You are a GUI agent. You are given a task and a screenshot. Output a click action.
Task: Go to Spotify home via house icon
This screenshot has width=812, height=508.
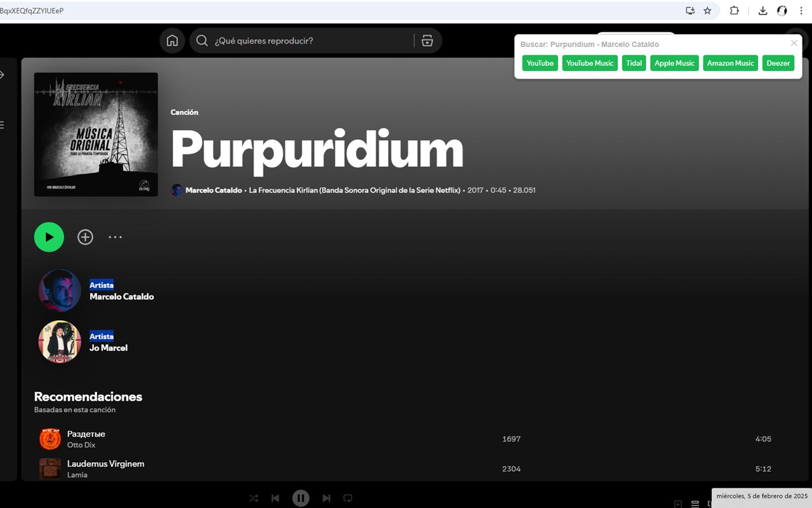click(172, 41)
